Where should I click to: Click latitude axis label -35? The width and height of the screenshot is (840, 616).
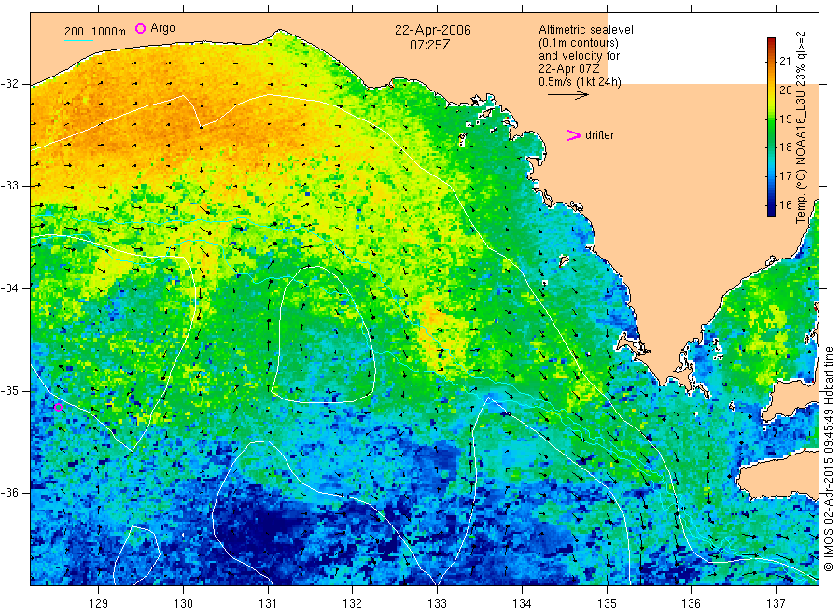pos(9,391)
